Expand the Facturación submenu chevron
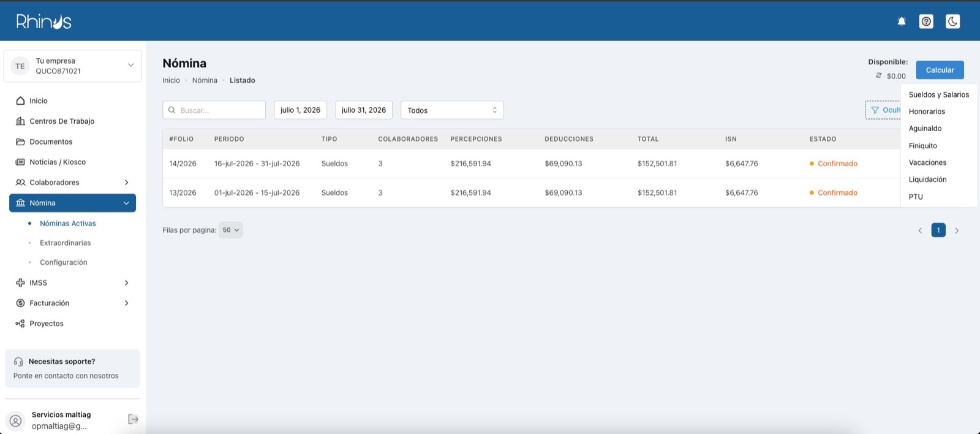 [126, 303]
